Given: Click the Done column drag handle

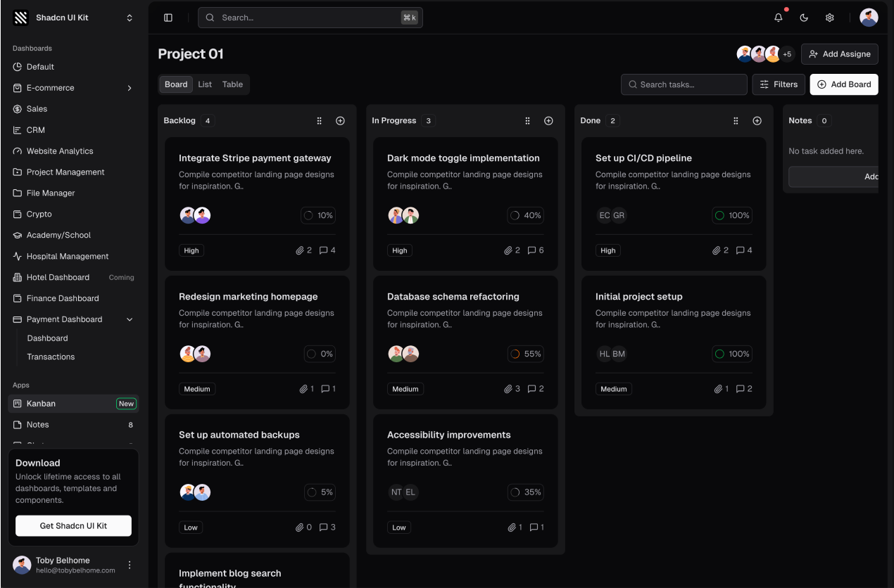Looking at the screenshot, I should click(x=736, y=121).
